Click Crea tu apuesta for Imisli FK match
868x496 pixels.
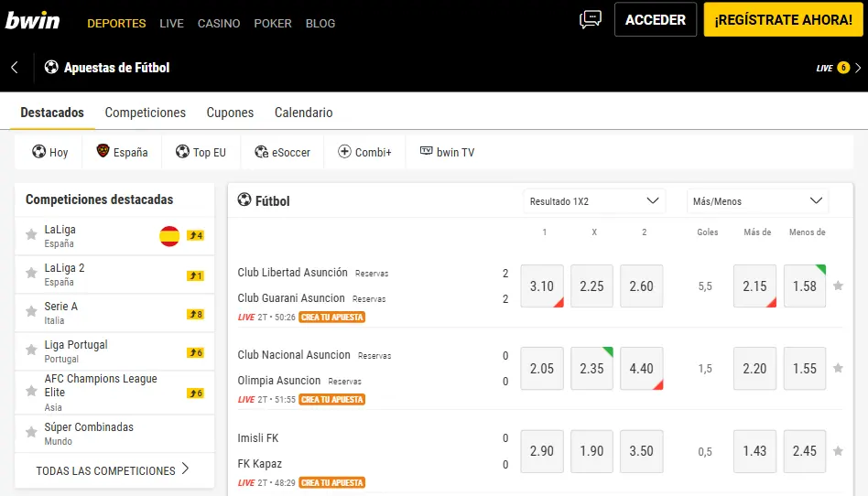point(332,482)
